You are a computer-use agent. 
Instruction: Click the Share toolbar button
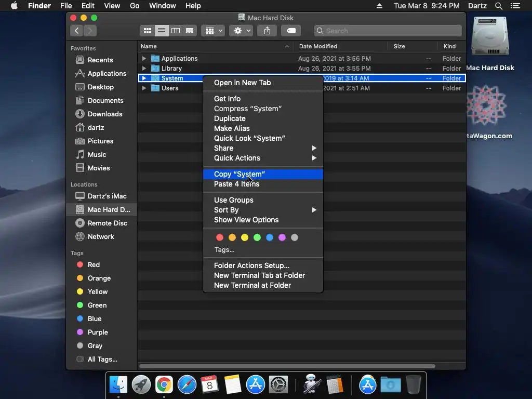click(x=267, y=31)
